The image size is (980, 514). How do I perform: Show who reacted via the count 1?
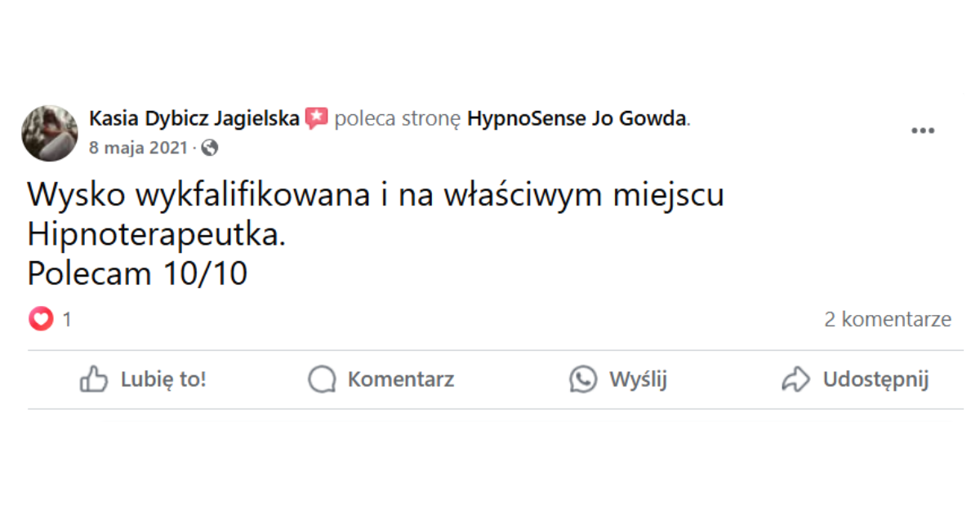tap(67, 319)
